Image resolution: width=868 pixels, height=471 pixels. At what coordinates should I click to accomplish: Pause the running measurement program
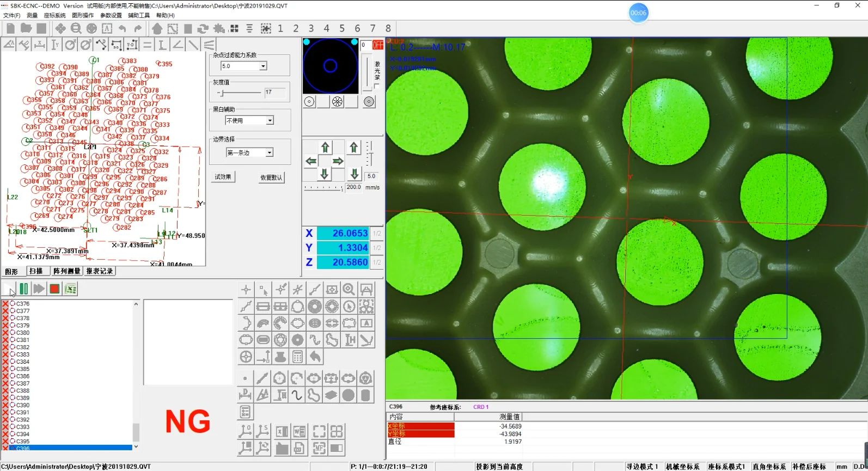tap(24, 289)
